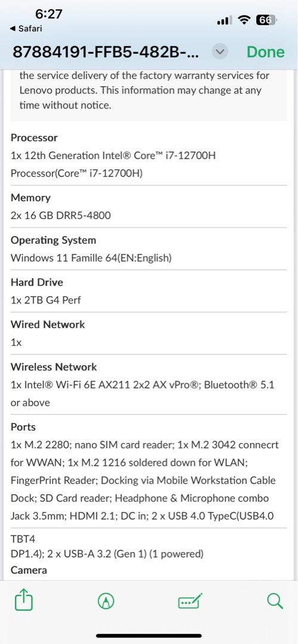Tap the Memory heading text
Viewport: 298px width, 644px height.
[30, 197]
